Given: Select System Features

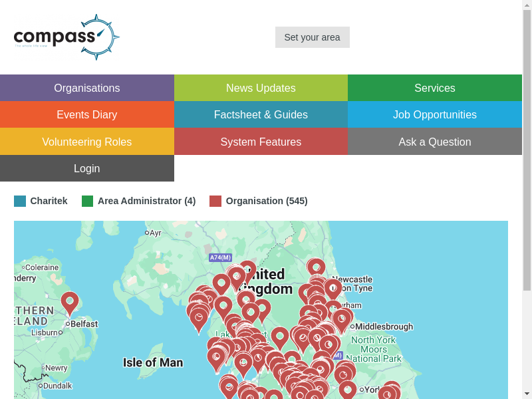Looking at the screenshot, I should pos(261,142).
